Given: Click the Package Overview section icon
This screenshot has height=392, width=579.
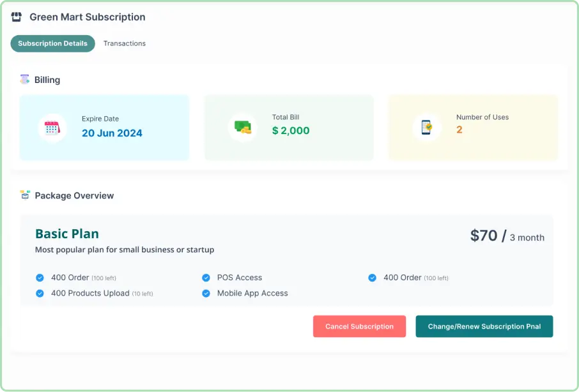Looking at the screenshot, I should pos(26,195).
